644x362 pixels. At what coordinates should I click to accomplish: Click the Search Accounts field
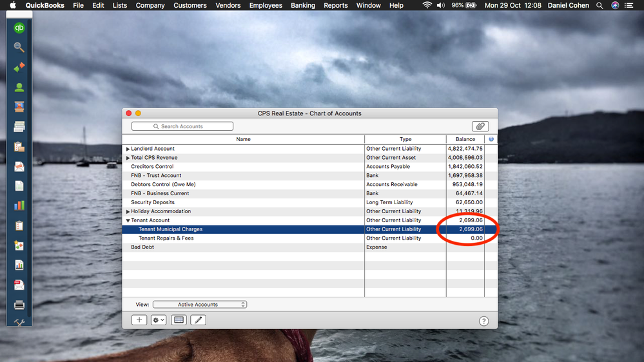click(182, 126)
